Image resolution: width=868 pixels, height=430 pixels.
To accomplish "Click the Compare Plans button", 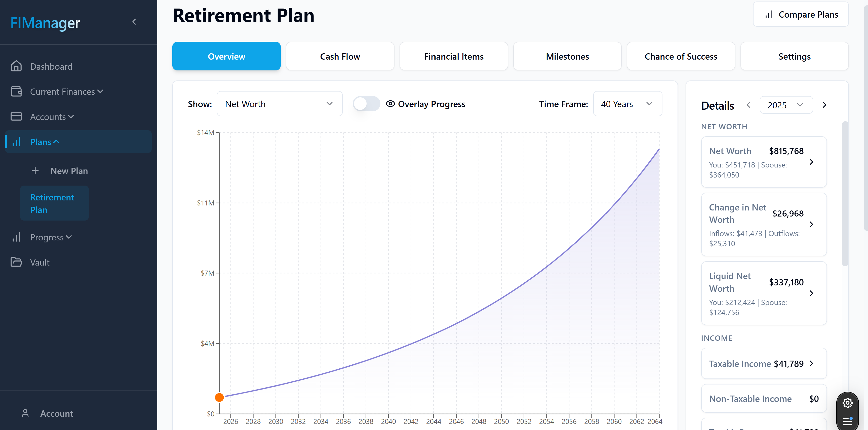I will tap(801, 14).
